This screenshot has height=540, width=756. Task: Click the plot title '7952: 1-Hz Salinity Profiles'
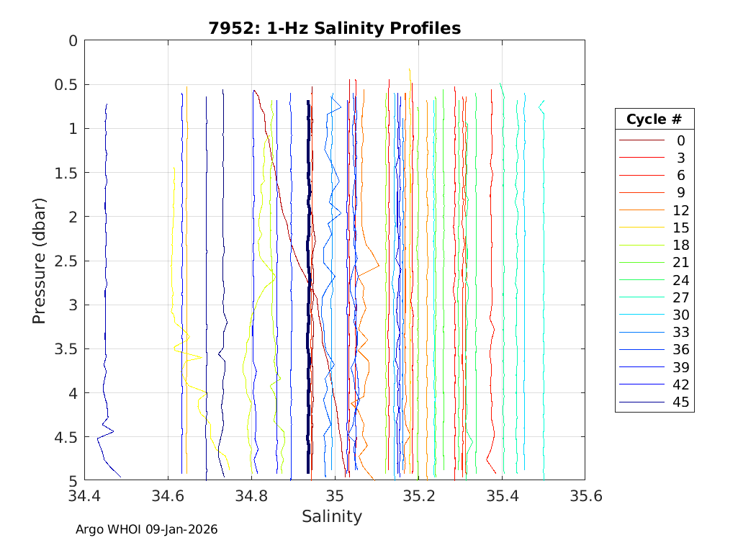334,28
